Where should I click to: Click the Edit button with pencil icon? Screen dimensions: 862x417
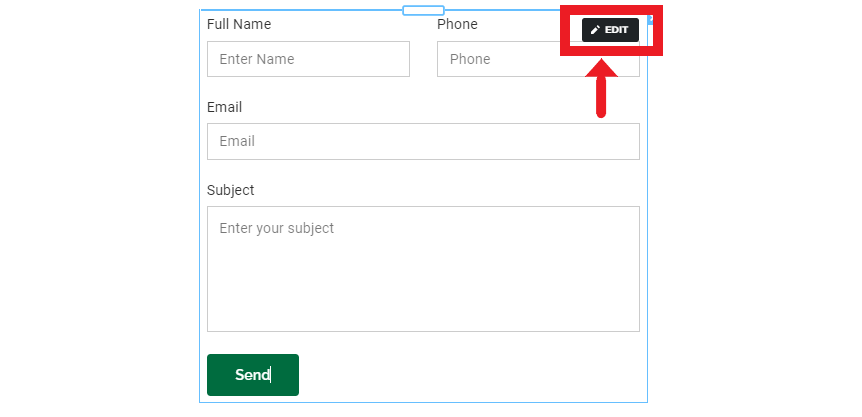[610, 30]
